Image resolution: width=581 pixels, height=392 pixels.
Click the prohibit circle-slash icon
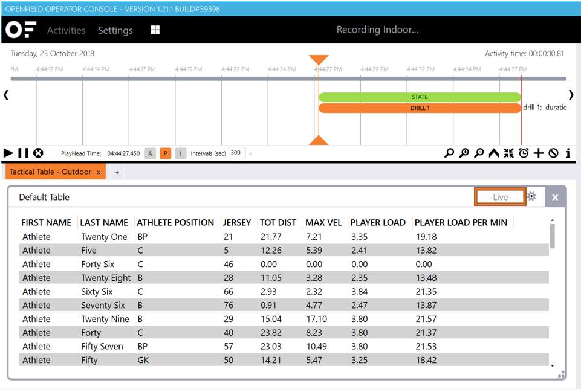pos(553,153)
